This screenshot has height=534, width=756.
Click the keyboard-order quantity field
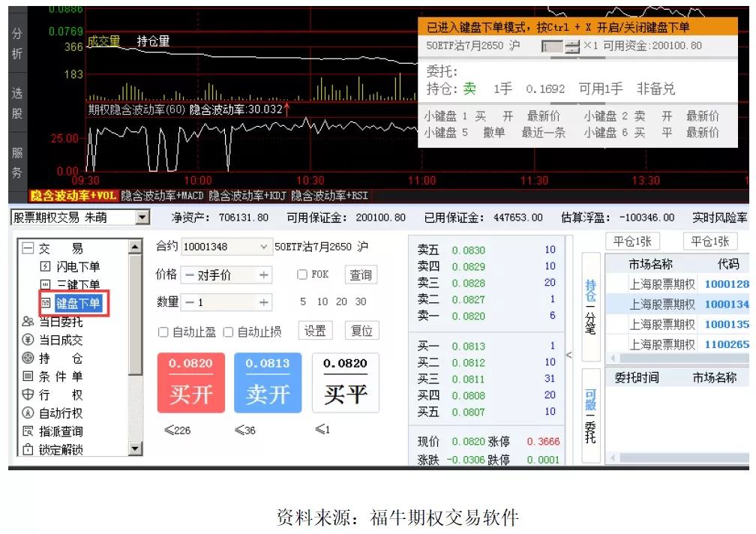tap(552, 46)
